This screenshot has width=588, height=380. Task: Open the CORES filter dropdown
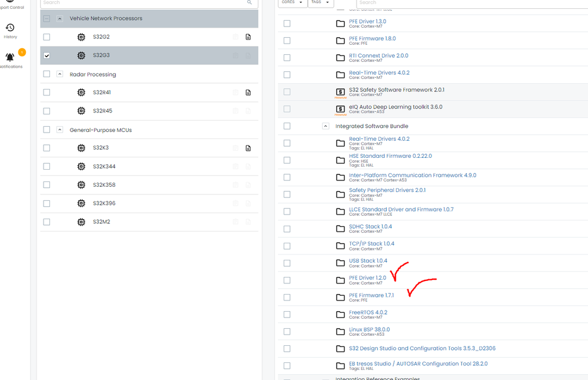(292, 3)
